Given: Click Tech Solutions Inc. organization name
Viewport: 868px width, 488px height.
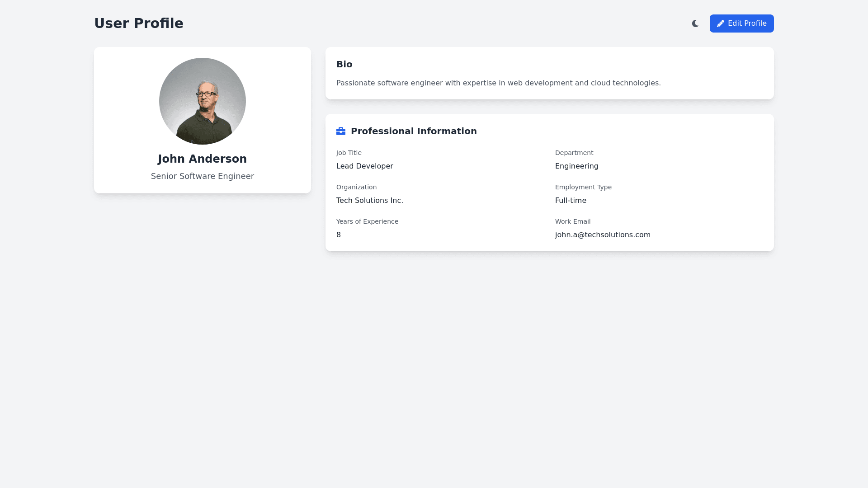Looking at the screenshot, I should tap(369, 200).
